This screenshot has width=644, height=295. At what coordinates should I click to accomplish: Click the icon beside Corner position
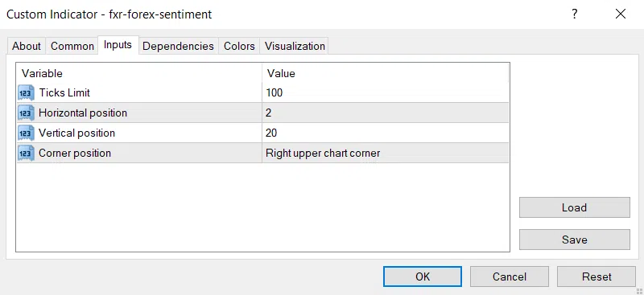27,153
